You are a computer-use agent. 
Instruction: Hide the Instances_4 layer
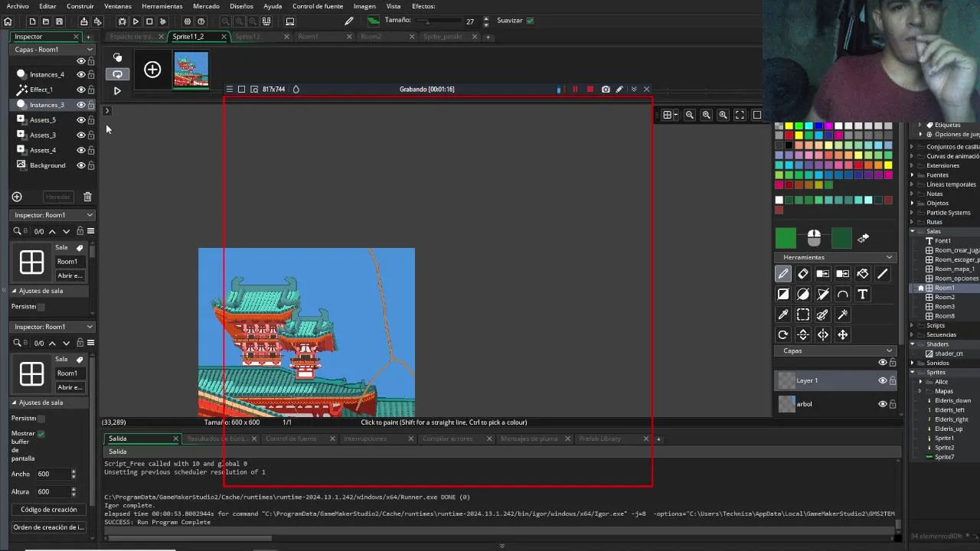pyautogui.click(x=81, y=74)
